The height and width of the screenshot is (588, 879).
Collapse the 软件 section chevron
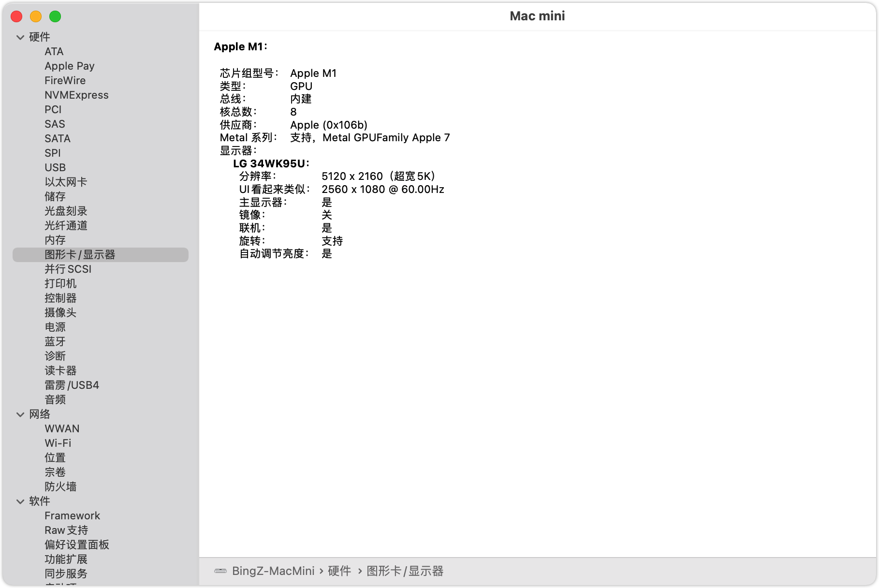tap(20, 501)
